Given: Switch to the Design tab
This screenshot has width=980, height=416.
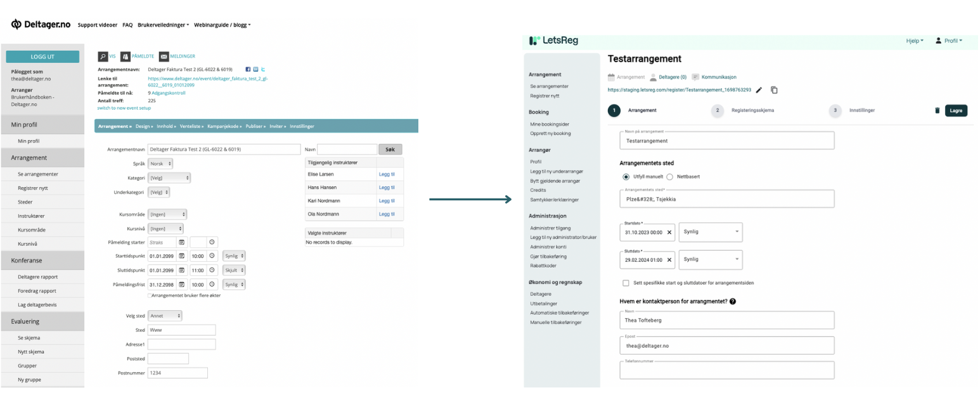Looking at the screenshot, I should coord(144,126).
